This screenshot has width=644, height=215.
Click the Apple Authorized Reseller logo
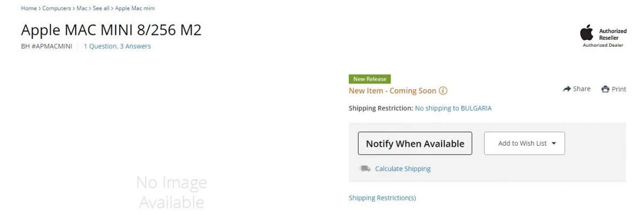(603, 35)
